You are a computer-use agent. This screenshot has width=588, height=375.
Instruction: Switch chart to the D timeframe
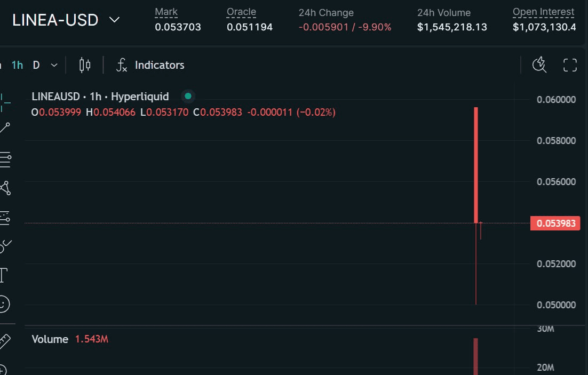[x=36, y=65]
